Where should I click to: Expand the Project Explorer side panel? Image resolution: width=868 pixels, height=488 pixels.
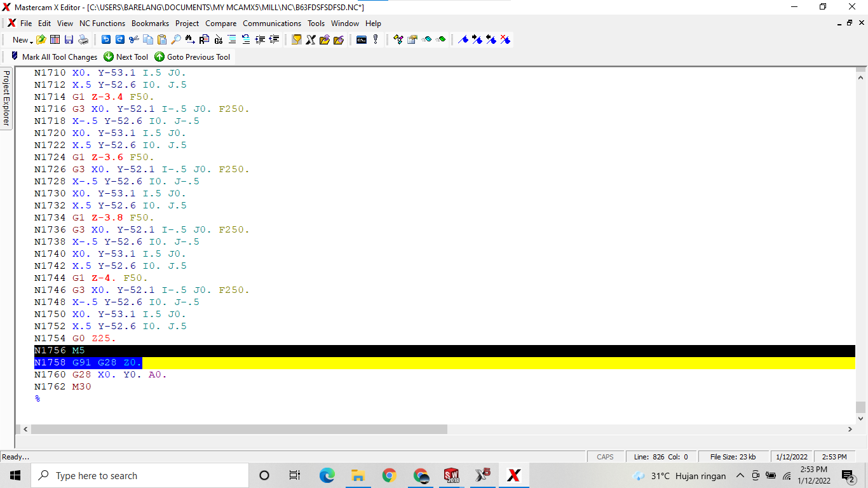coord(5,97)
